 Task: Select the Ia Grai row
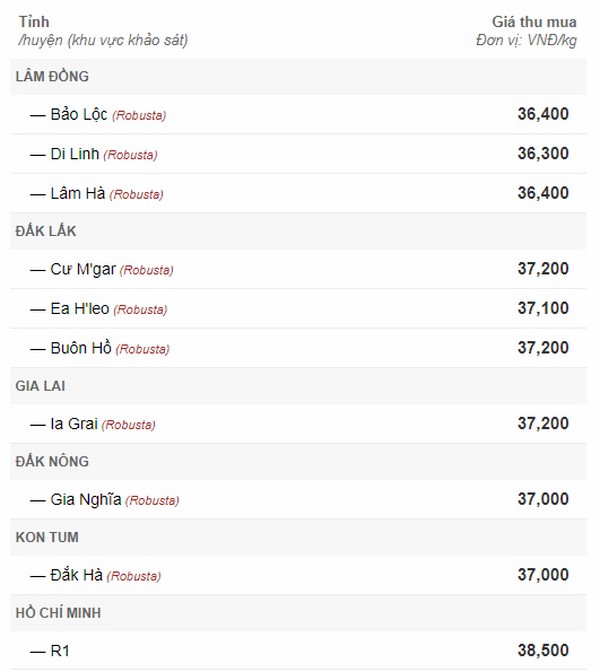pyautogui.click(x=298, y=424)
